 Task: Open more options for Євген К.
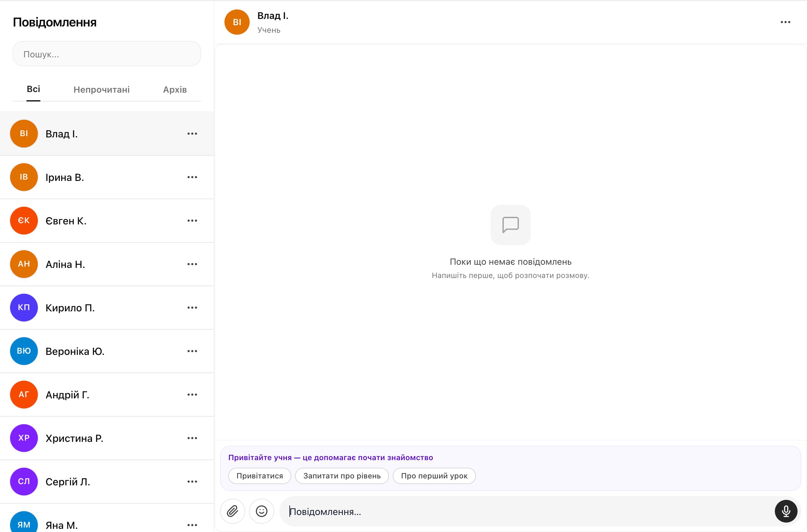(x=192, y=221)
